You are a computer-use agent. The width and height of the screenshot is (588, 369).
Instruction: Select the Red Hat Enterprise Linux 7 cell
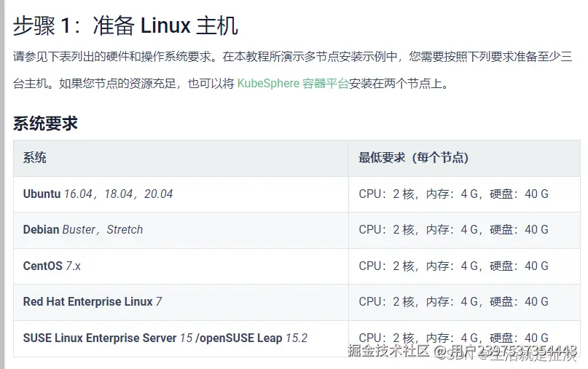click(93, 301)
